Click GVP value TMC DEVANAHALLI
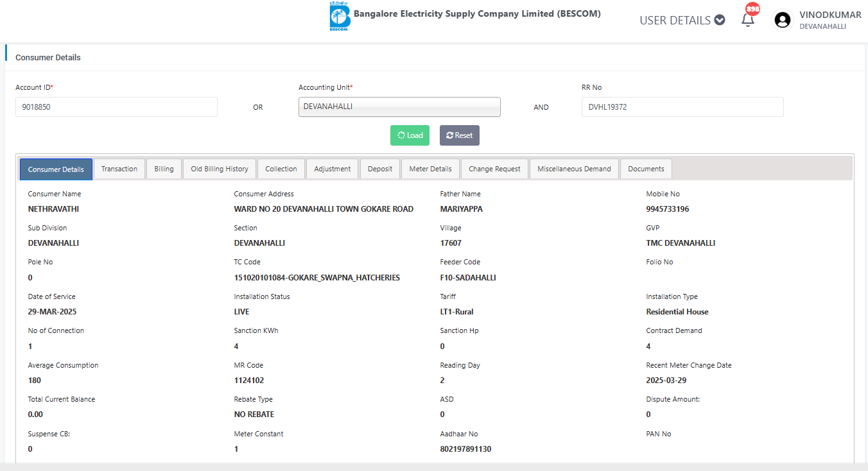The height and width of the screenshot is (471, 868). (x=681, y=243)
